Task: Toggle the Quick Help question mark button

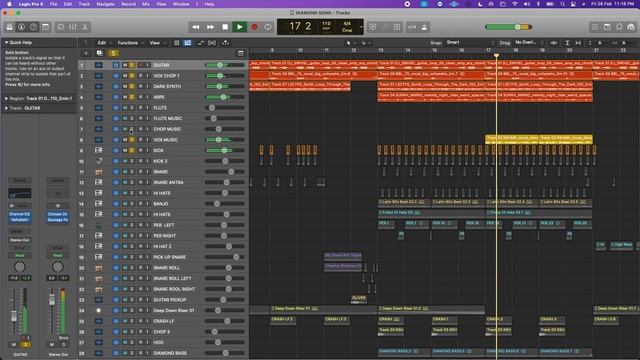Action: pos(33,27)
